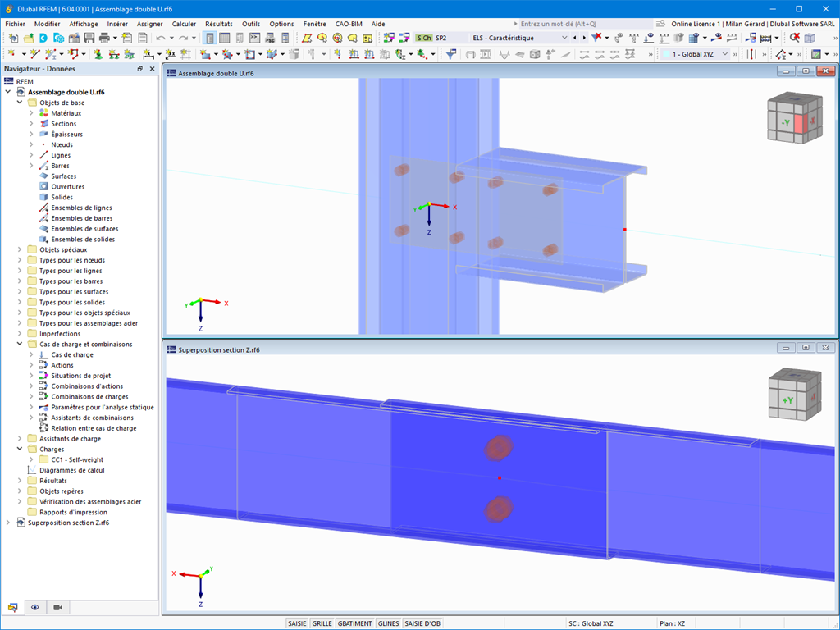Viewport: 840px width, 630px height.
Task: Click the Nœuds tree item
Action: tap(62, 144)
